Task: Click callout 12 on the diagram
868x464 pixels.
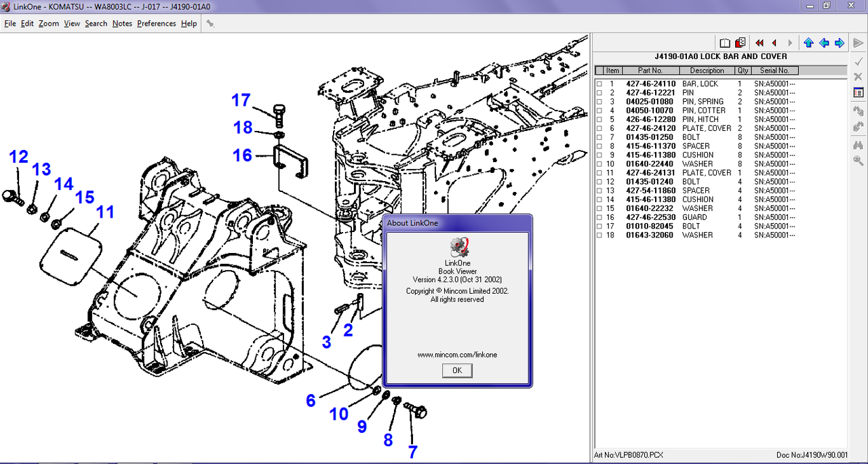Action: click(x=18, y=157)
